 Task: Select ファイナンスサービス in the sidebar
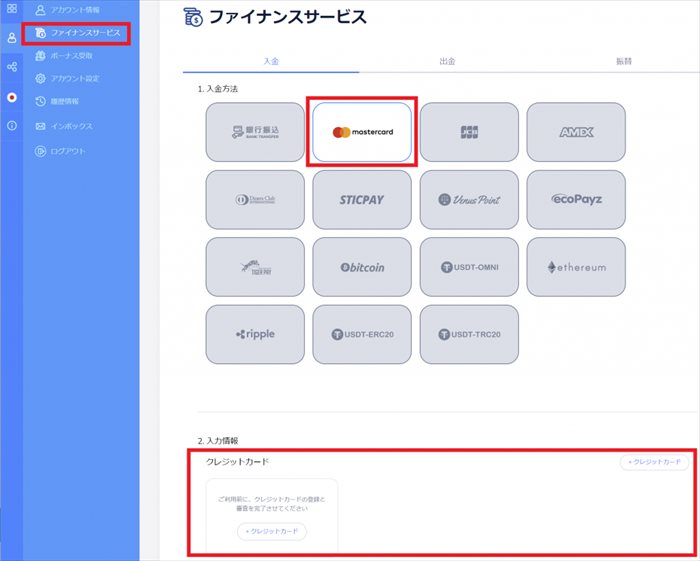77,33
